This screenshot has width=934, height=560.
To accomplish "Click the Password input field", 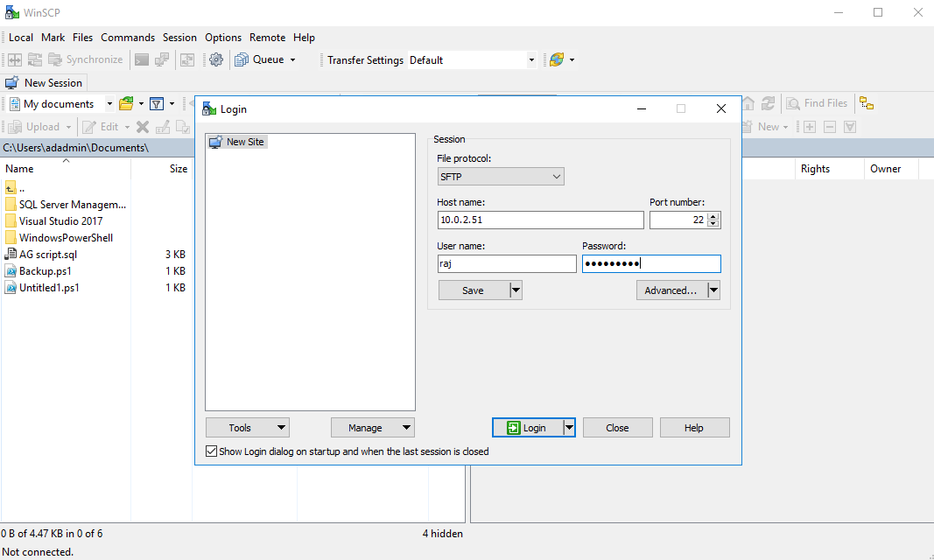I will coord(651,263).
